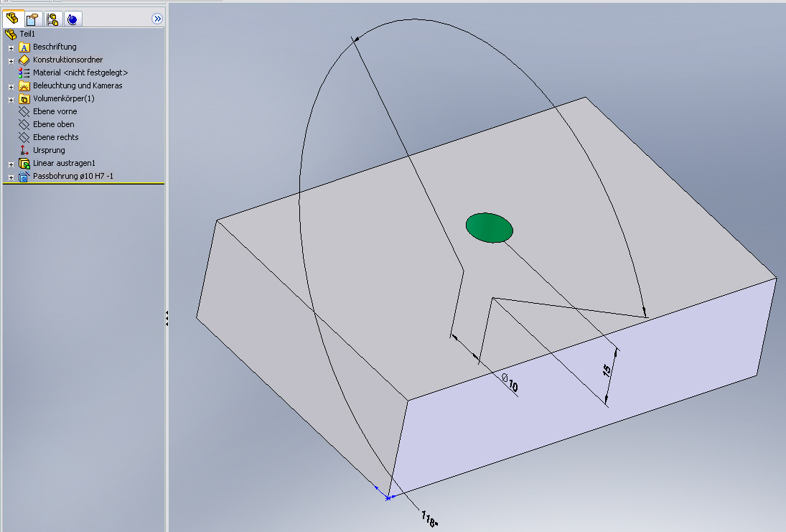Click the Linear austragen1 extrude icon

tap(24, 164)
